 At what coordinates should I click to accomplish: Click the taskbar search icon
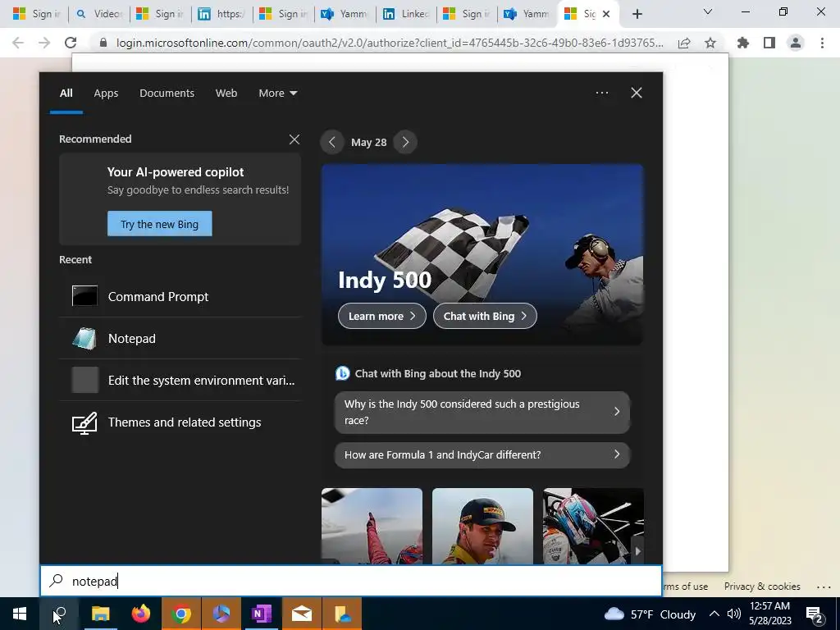coord(59,614)
